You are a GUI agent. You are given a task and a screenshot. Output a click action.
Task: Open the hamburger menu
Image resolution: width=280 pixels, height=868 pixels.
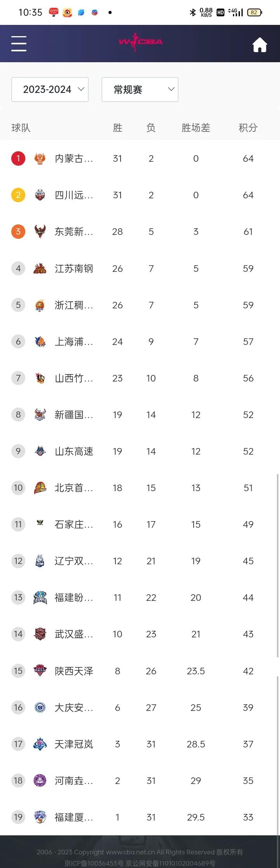coord(19,44)
